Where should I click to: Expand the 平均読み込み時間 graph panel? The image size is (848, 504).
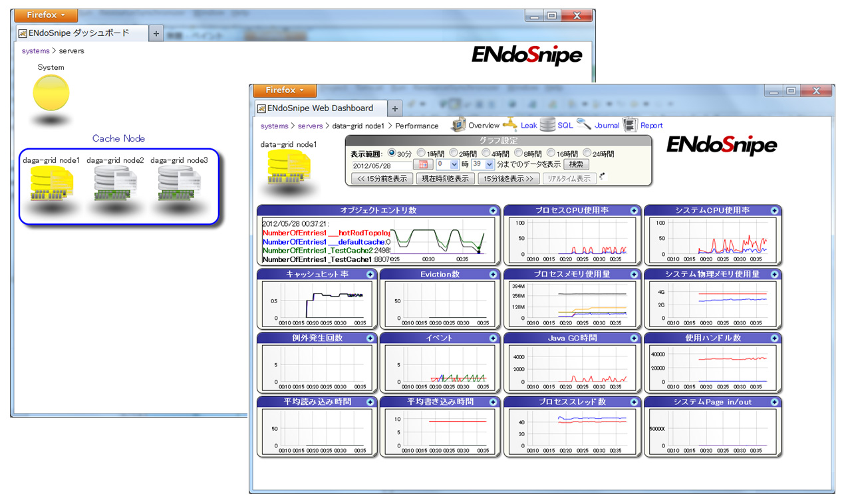[x=370, y=402]
